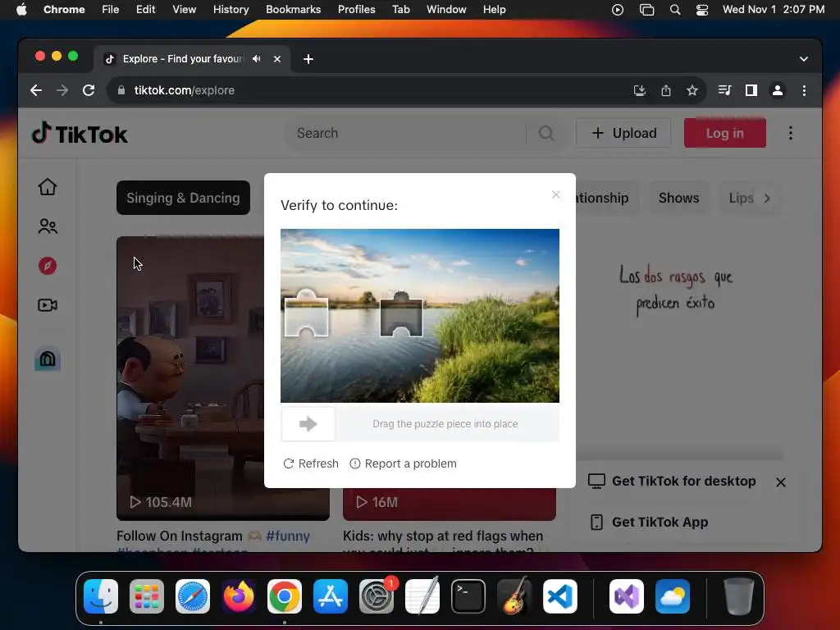Expand the tab search dropdown arrow
The image size is (840, 630).
[x=803, y=59]
